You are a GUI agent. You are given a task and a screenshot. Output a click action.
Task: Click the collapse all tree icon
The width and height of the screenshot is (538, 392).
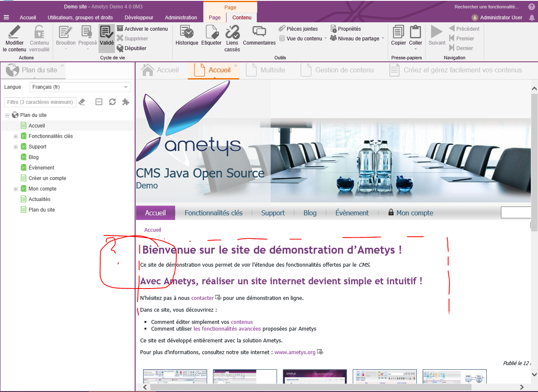click(99, 102)
